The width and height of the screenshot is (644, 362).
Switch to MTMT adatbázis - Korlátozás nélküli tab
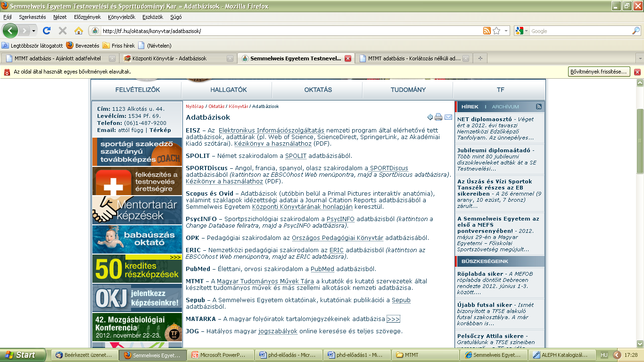(x=413, y=58)
